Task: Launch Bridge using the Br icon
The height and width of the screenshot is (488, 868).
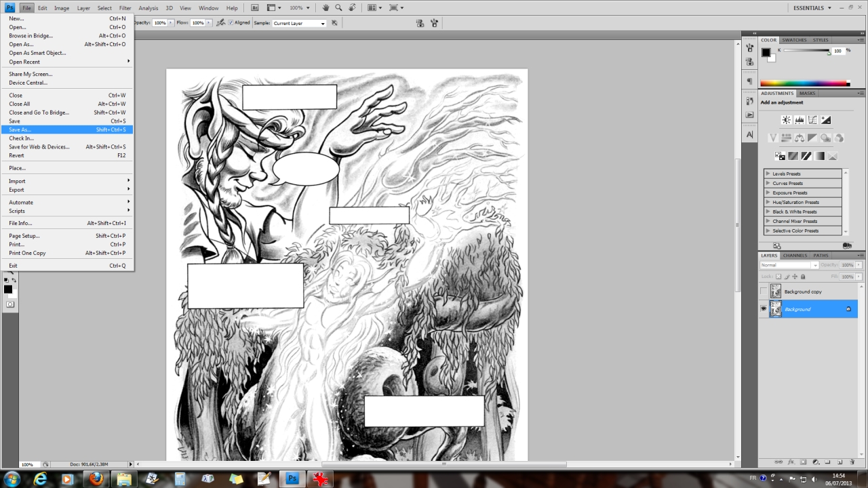Action: pyautogui.click(x=254, y=8)
